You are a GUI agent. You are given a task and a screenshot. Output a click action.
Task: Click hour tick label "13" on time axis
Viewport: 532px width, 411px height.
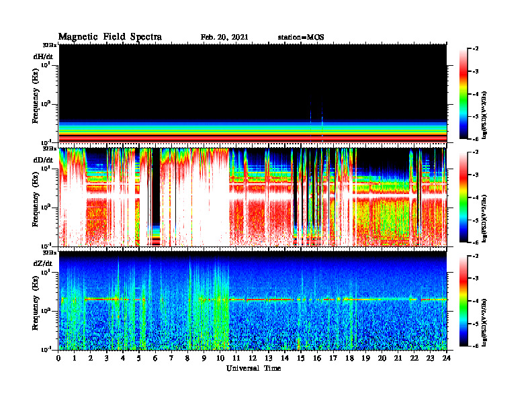[x=269, y=359]
